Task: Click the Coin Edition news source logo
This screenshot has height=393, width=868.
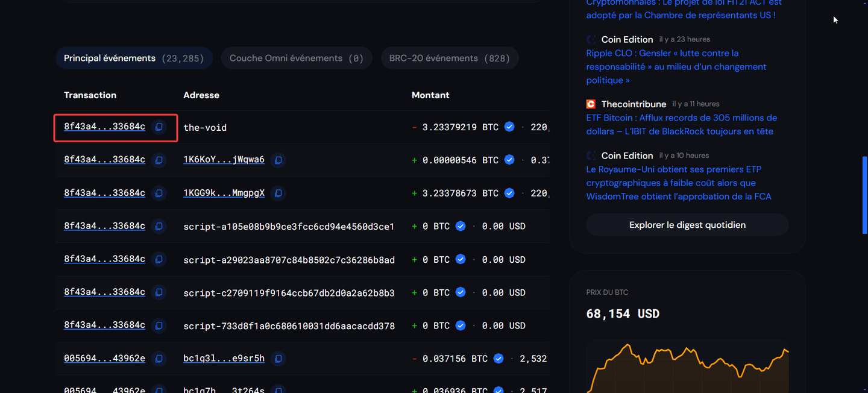Action: (x=591, y=39)
